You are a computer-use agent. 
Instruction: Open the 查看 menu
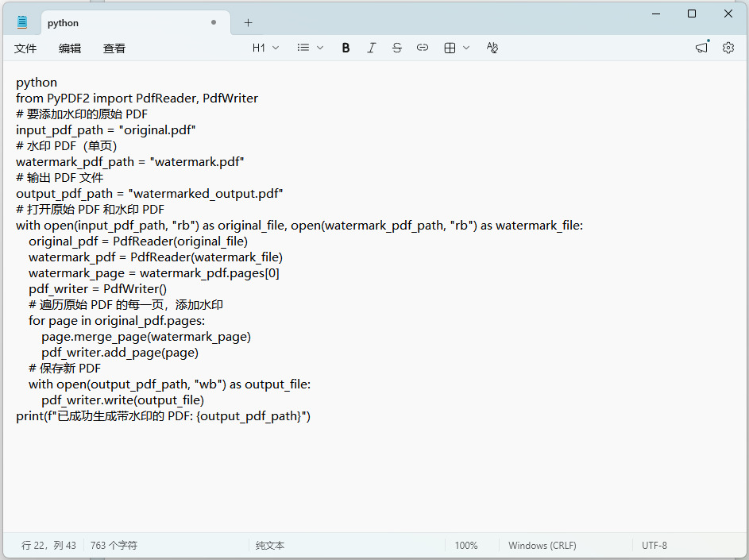click(114, 48)
